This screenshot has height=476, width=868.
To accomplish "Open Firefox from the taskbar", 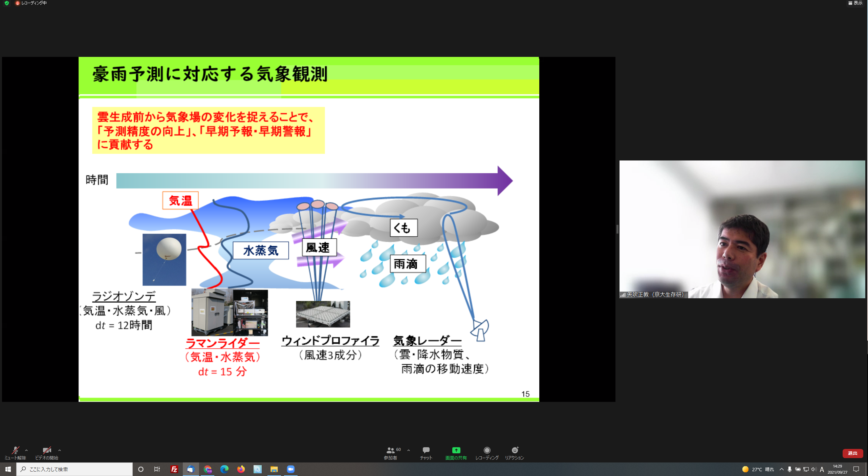I will coord(241,469).
